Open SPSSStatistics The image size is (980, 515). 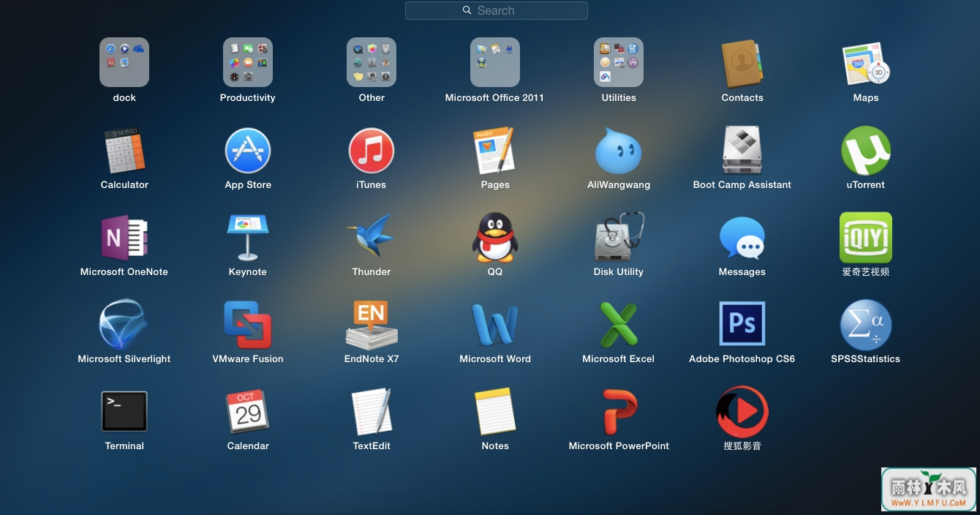click(866, 325)
